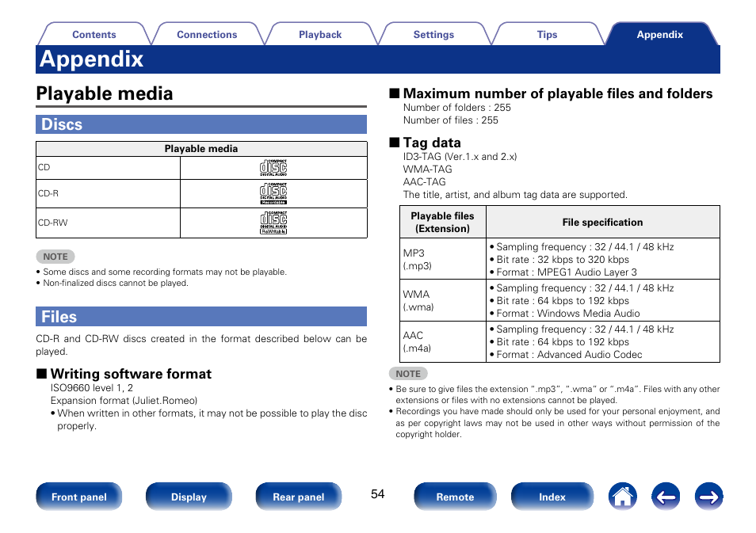The image size is (756, 533).
Task: Click ISO9660 level 1, 2 text
Action: click(92, 388)
